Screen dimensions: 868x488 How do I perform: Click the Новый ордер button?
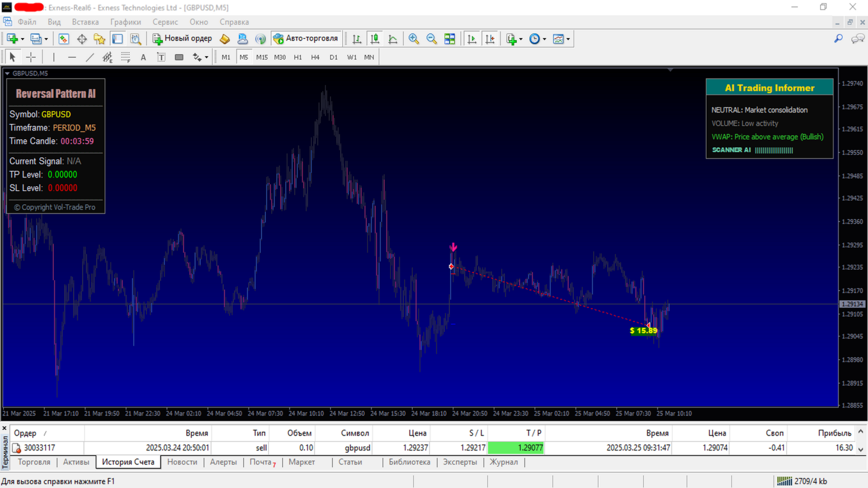182,39
